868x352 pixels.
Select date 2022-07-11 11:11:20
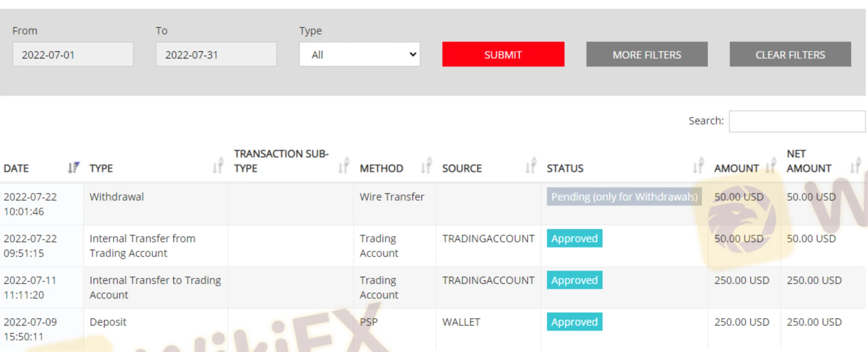[30, 287]
